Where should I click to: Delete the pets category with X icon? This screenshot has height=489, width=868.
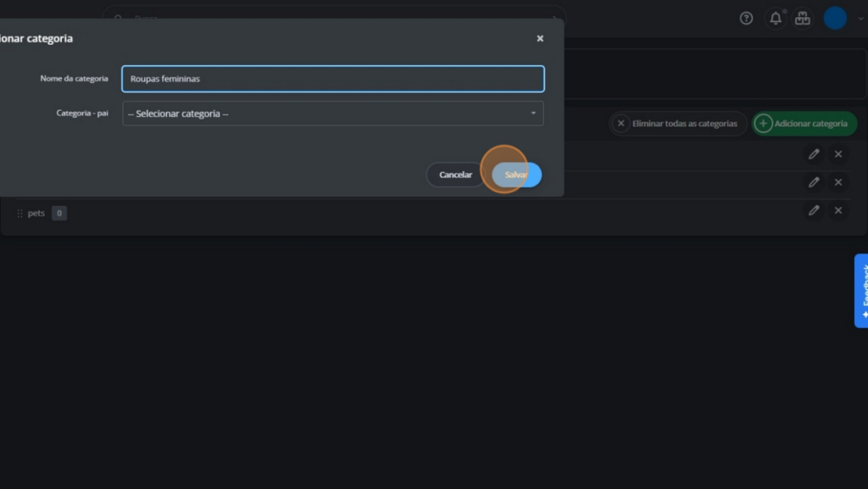(x=838, y=210)
